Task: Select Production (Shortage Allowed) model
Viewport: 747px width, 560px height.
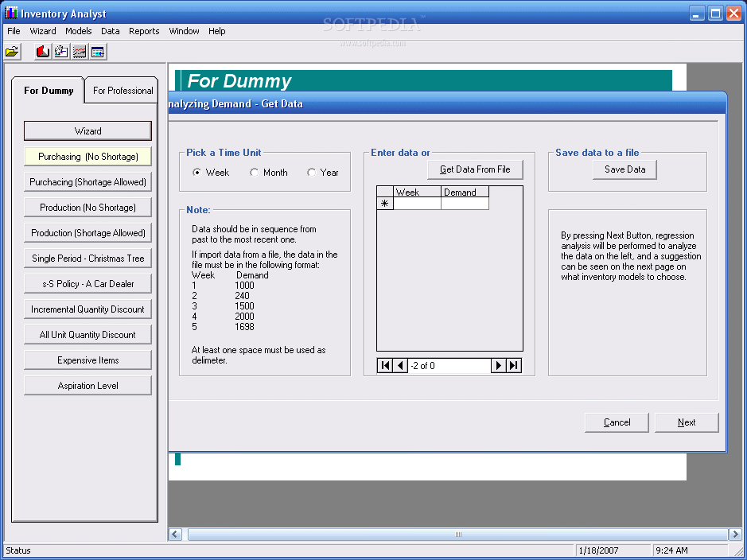Action: click(88, 233)
